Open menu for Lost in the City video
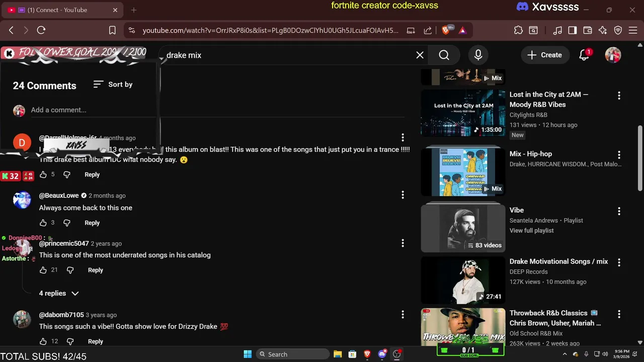Screen dimensions: 644x362 coord(619,96)
